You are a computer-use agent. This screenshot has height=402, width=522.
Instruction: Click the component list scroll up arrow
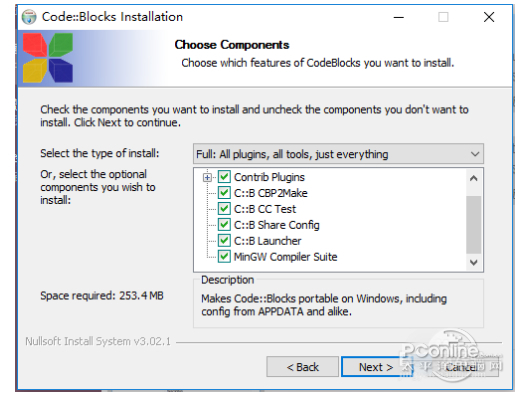click(x=474, y=179)
